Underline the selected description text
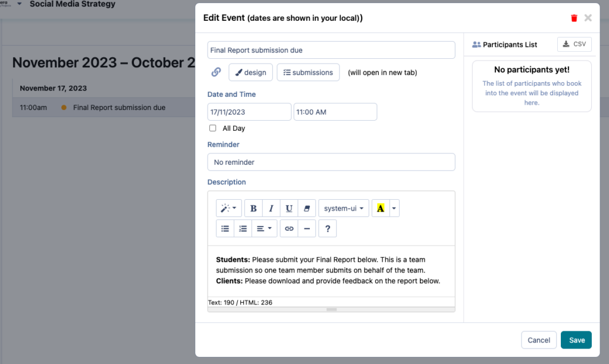The height and width of the screenshot is (364, 609). tap(289, 208)
